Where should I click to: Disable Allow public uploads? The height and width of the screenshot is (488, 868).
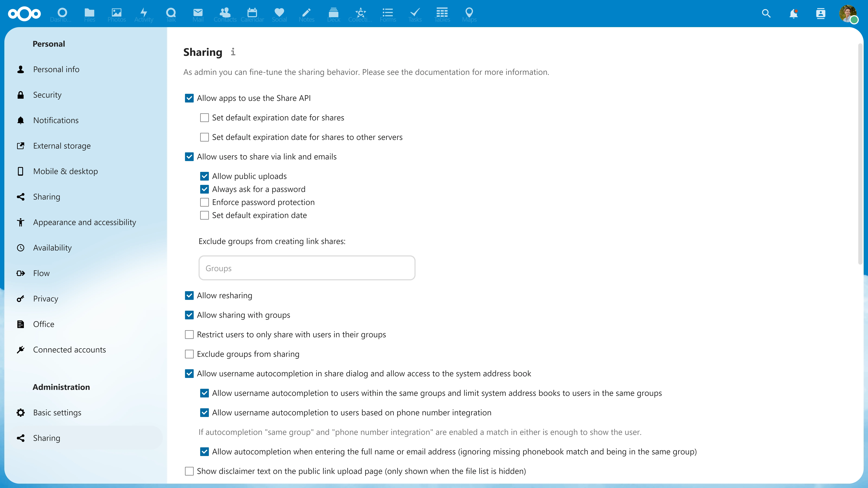point(204,176)
